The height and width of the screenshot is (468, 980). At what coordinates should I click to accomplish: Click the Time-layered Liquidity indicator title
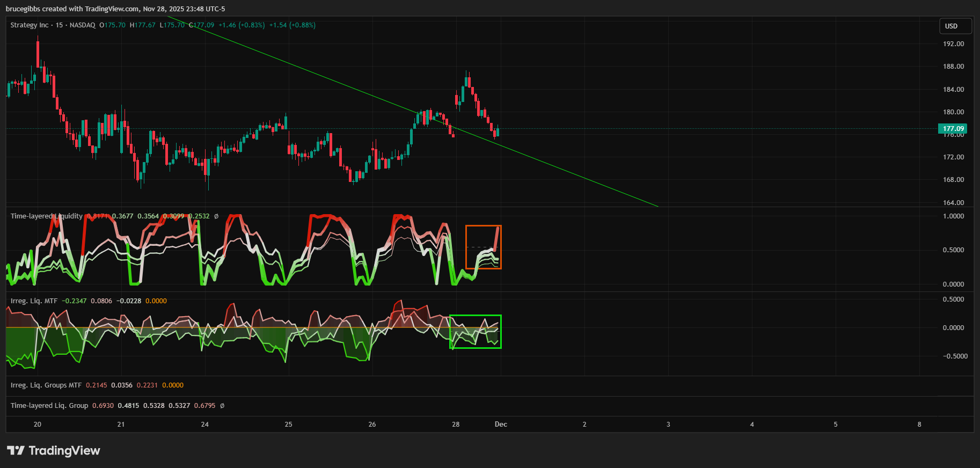pyautogui.click(x=47, y=216)
